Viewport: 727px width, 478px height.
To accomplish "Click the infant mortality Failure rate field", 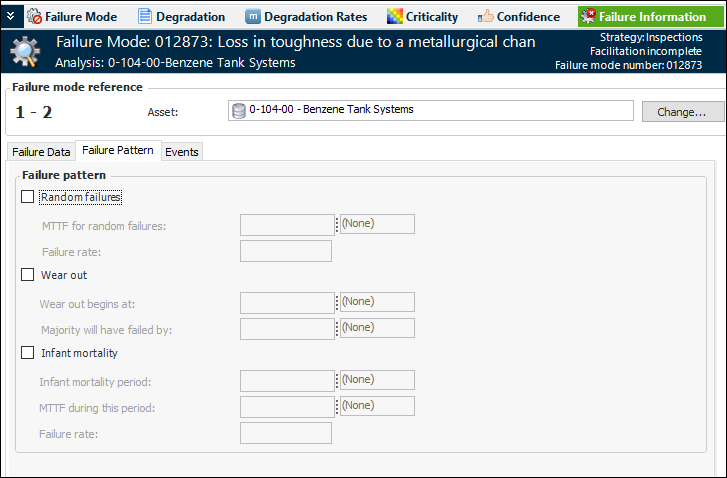I will click(286, 433).
